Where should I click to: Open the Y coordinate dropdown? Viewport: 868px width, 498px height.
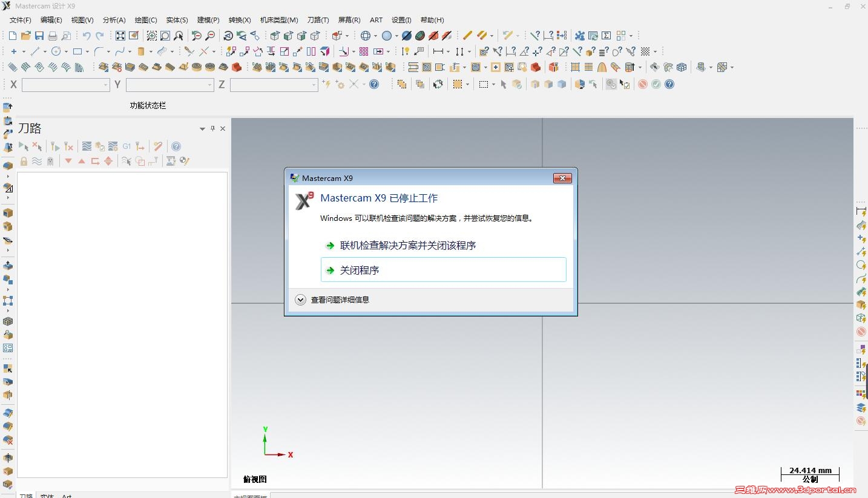(209, 85)
